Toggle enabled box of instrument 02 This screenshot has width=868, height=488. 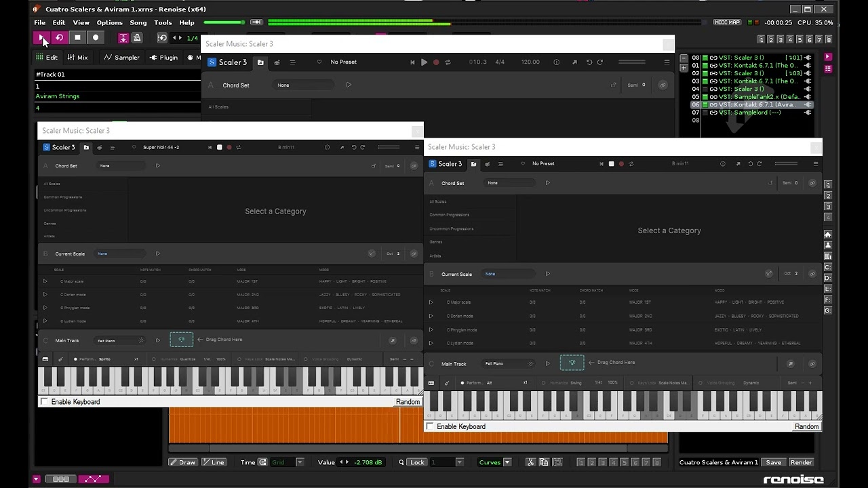coord(705,73)
